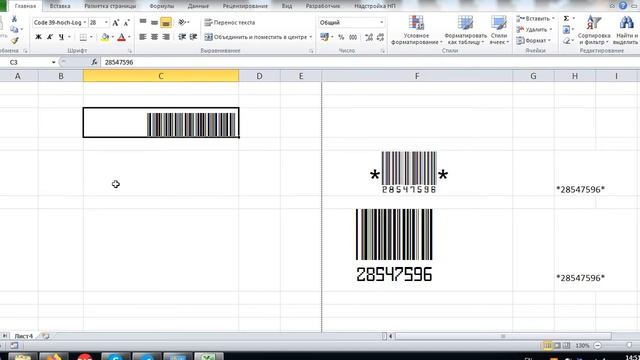Align cell content to middle

pos(154,22)
